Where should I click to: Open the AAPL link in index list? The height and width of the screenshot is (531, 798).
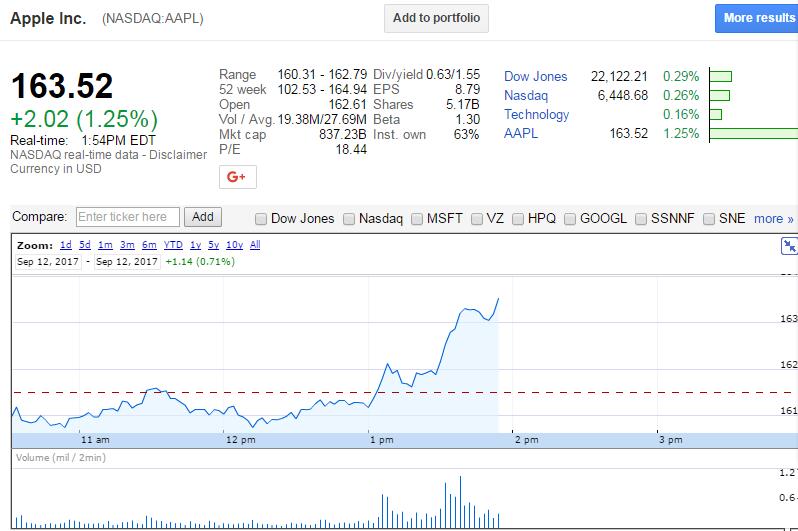[521, 133]
